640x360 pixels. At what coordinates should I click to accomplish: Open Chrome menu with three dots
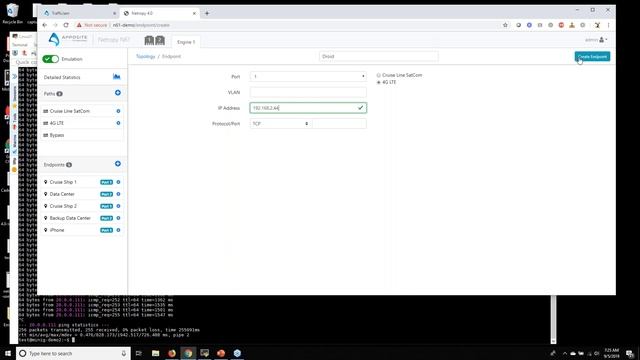pos(608,25)
